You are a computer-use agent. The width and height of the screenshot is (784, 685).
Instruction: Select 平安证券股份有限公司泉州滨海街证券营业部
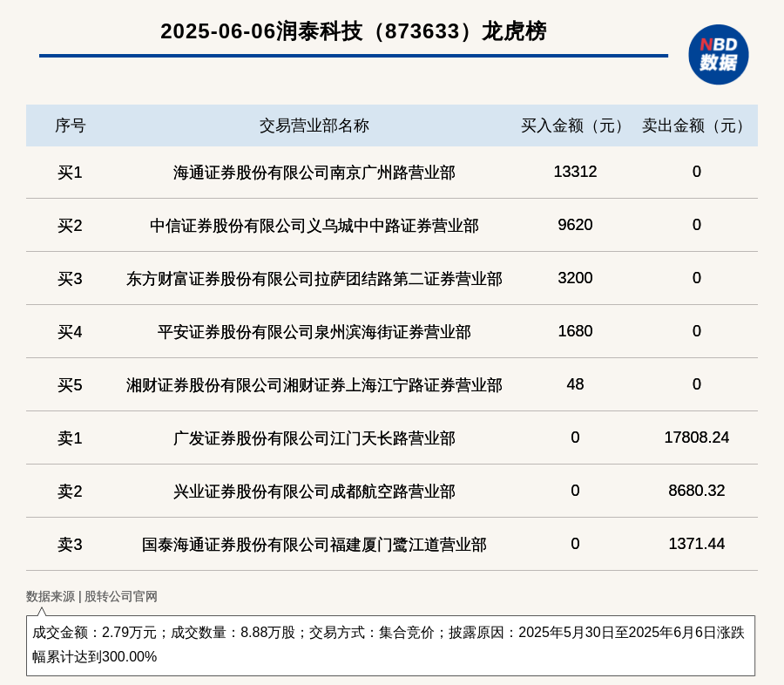pyautogui.click(x=314, y=332)
